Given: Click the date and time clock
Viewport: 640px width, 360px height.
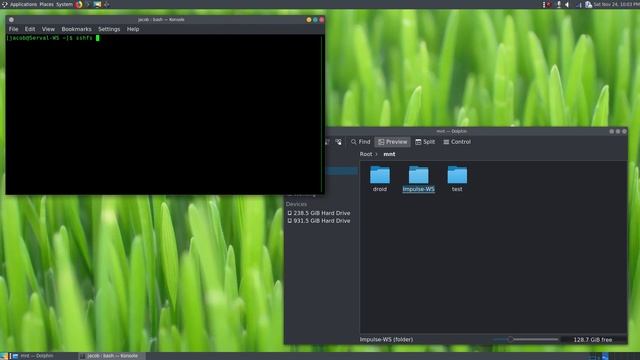Looking at the screenshot, I should 616,4.
